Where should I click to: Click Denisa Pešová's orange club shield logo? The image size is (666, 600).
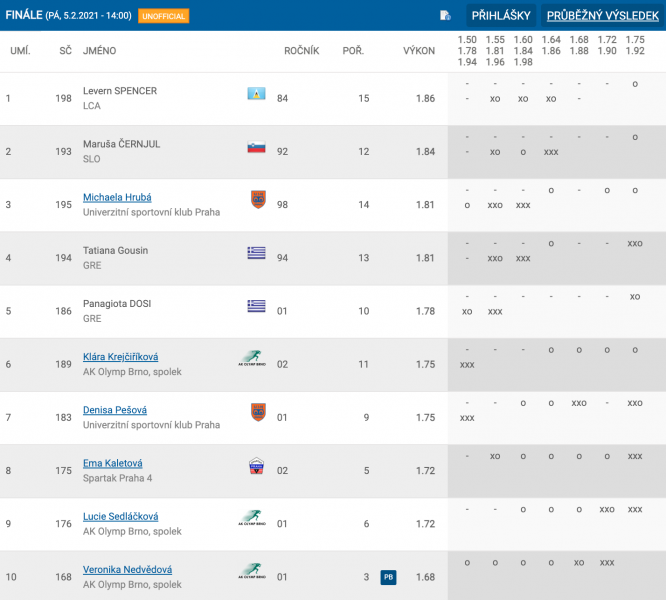point(258,412)
